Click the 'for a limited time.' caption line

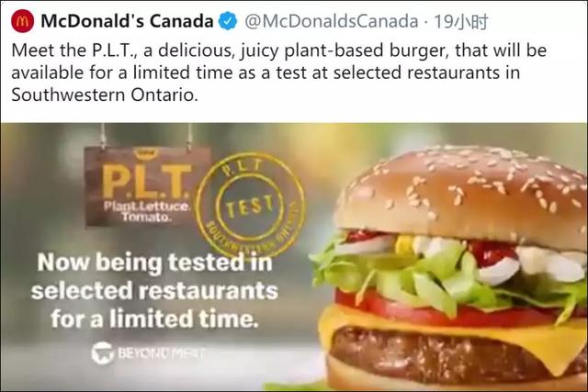154,319
